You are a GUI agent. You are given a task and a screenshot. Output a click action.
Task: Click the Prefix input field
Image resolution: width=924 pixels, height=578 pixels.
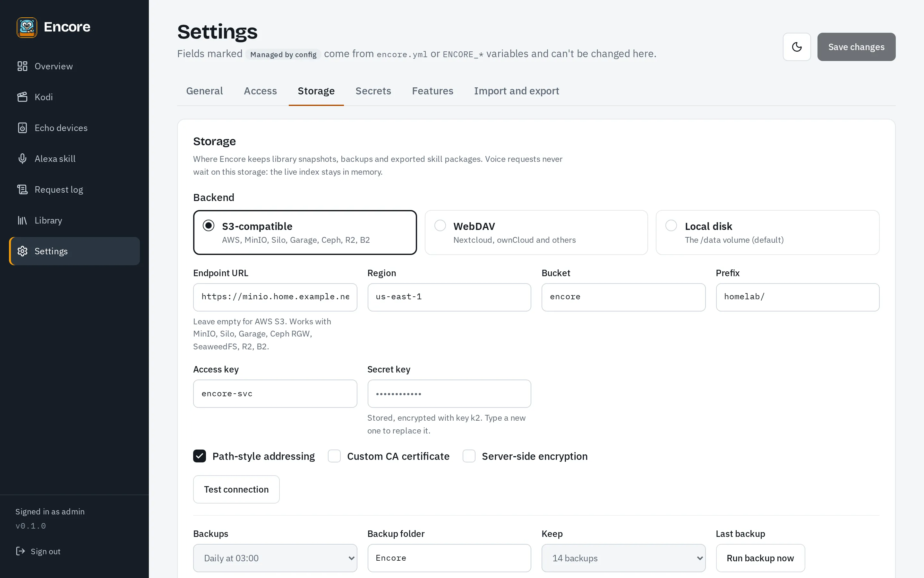click(x=797, y=297)
